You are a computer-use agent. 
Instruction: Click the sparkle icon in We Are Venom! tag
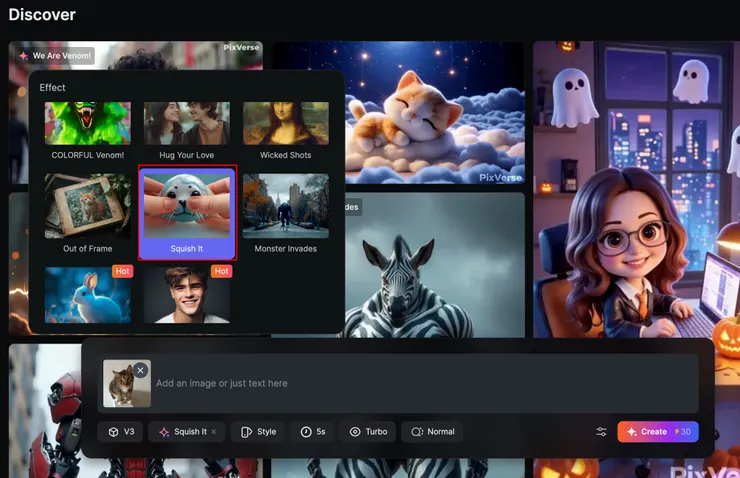tap(24, 56)
